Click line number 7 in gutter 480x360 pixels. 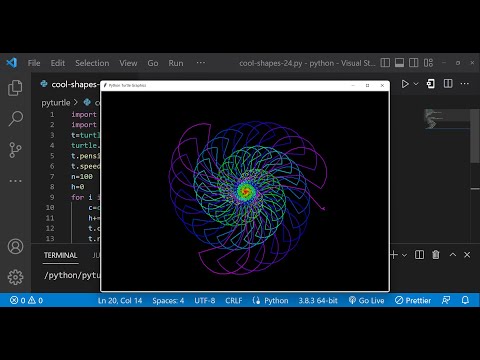(52, 176)
